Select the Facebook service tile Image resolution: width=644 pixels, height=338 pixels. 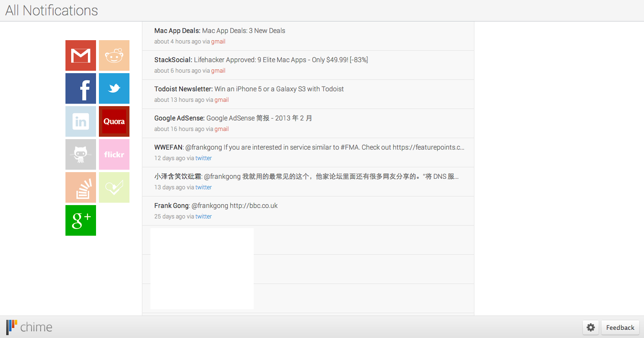point(81,88)
